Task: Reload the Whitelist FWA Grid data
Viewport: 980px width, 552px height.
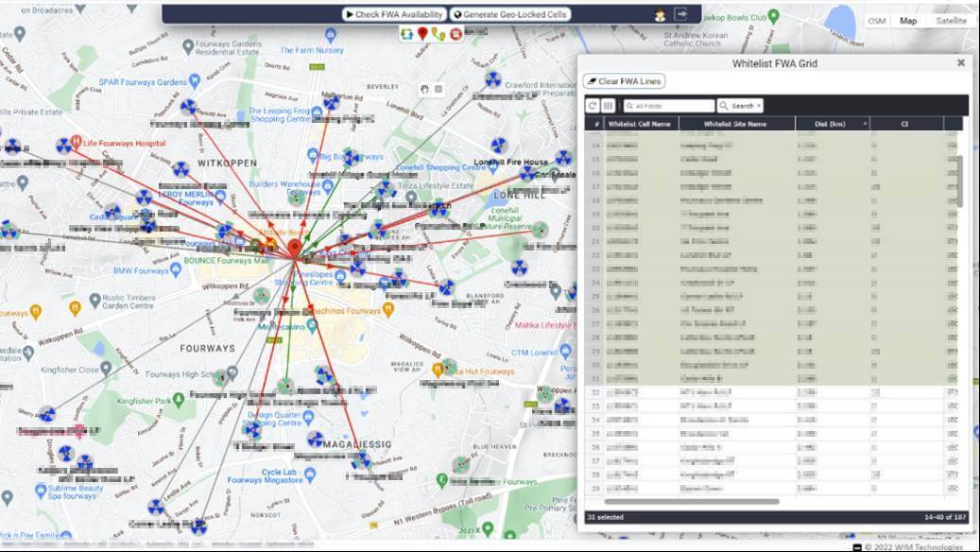Action: (593, 106)
